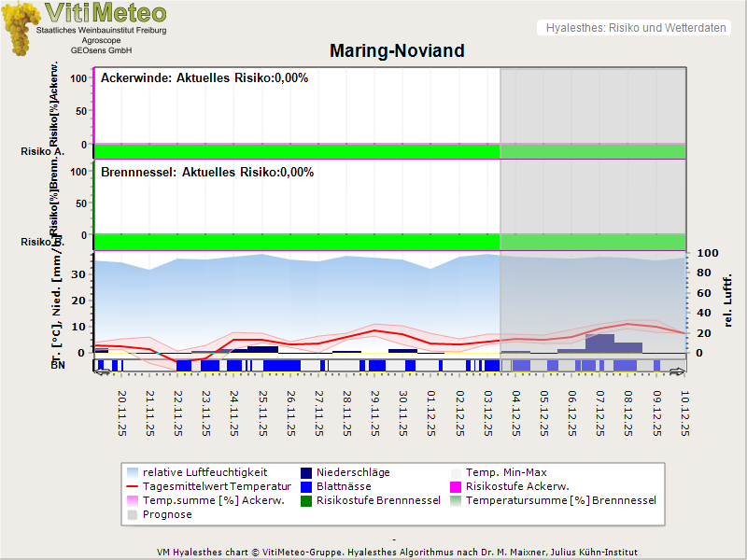Open Hyalesthes: Risiko und Wetterdaten label

click(635, 28)
